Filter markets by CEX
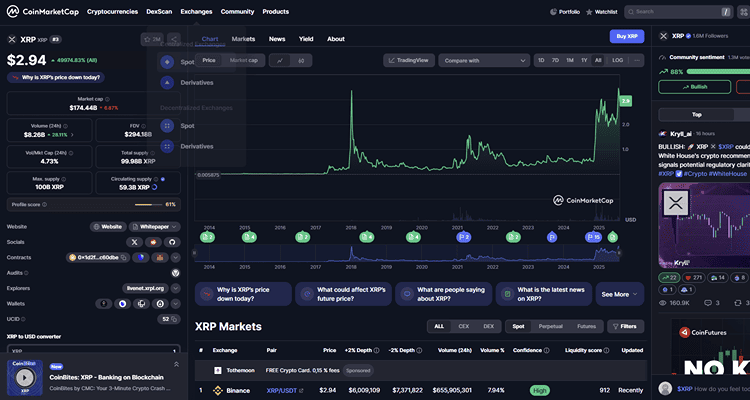The width and height of the screenshot is (750, 400). (x=463, y=326)
